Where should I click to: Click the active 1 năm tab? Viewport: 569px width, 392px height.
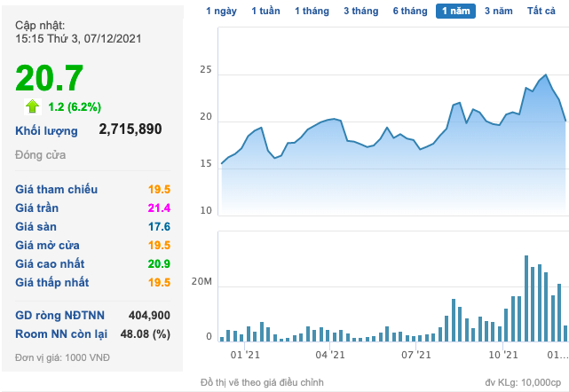pos(455,11)
